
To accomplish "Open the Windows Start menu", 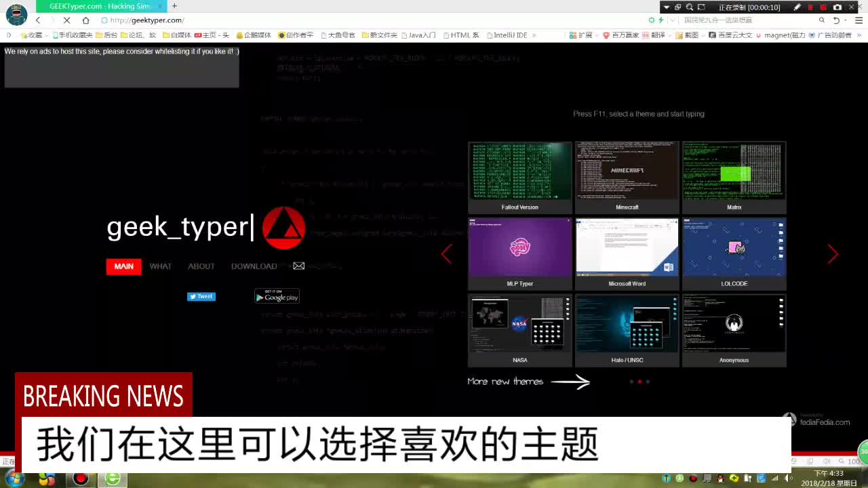I will click(14, 479).
